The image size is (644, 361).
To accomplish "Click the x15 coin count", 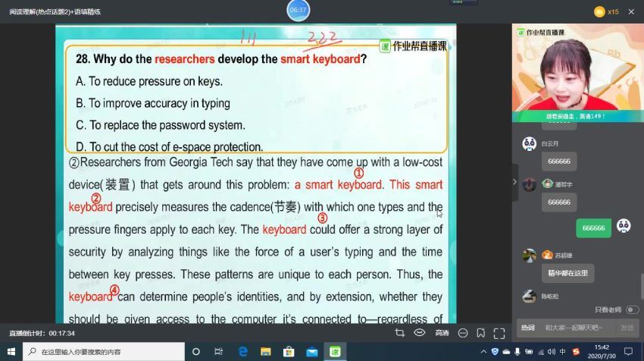I will click(x=613, y=12).
